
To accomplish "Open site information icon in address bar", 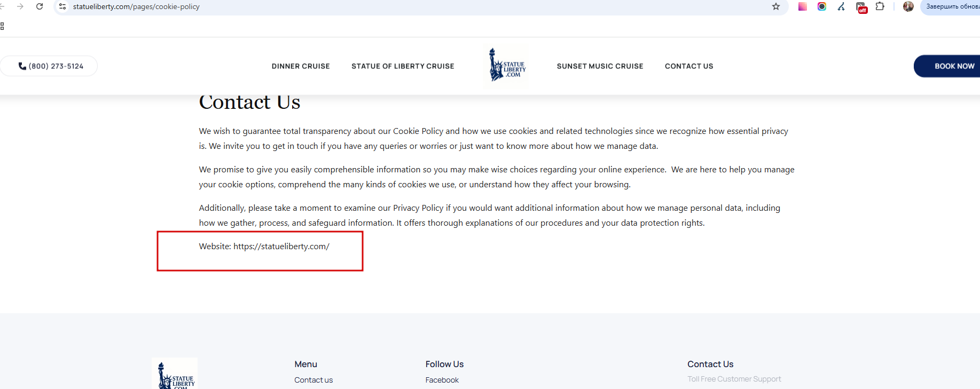I will point(62,6).
